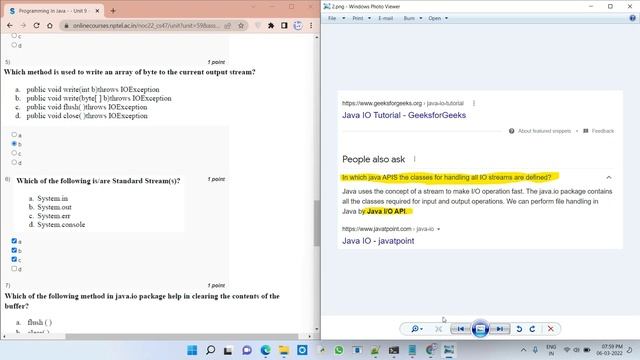The height and width of the screenshot is (360, 640).
Task: Go back in Chrome browser
Action: pos(10,25)
